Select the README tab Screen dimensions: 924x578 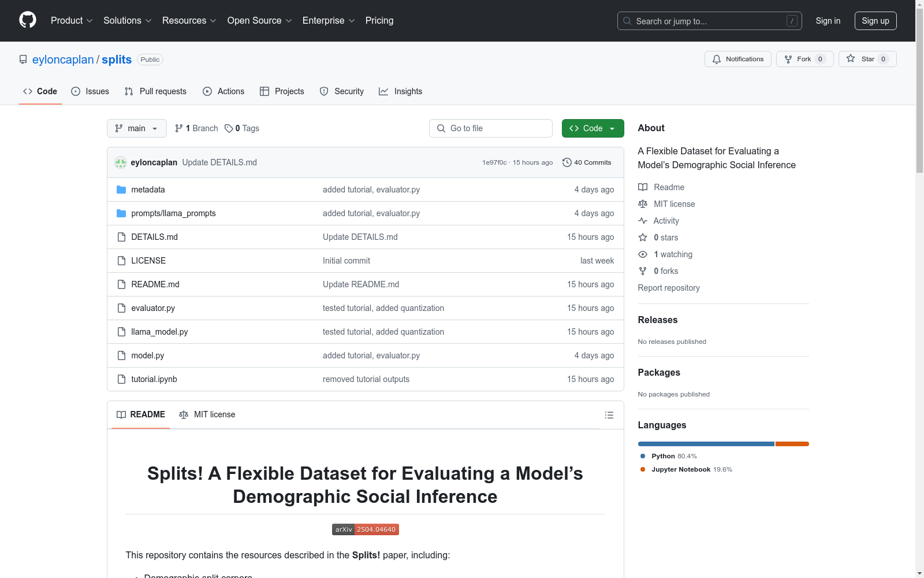tap(141, 414)
